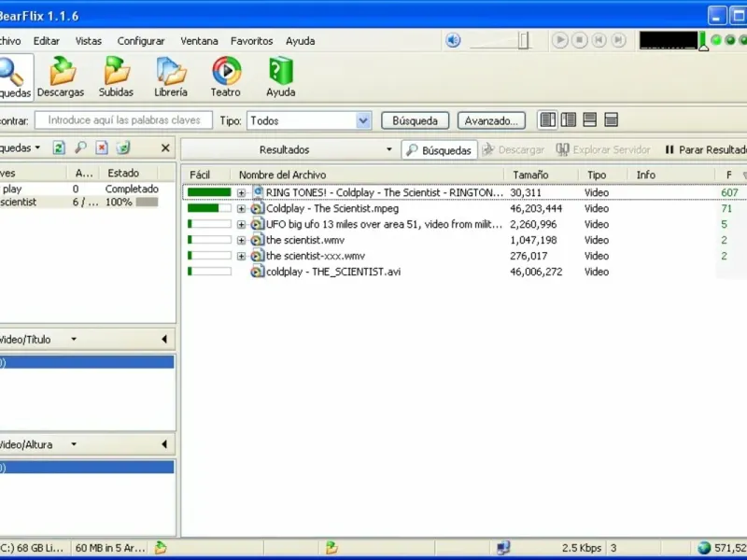The width and height of the screenshot is (747, 560).
Task: Open the Video/Altura filter dropdown
Action: tap(74, 444)
